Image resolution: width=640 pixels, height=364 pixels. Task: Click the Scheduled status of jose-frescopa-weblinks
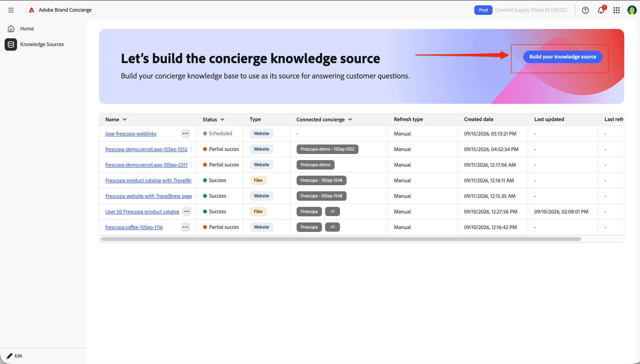(218, 134)
